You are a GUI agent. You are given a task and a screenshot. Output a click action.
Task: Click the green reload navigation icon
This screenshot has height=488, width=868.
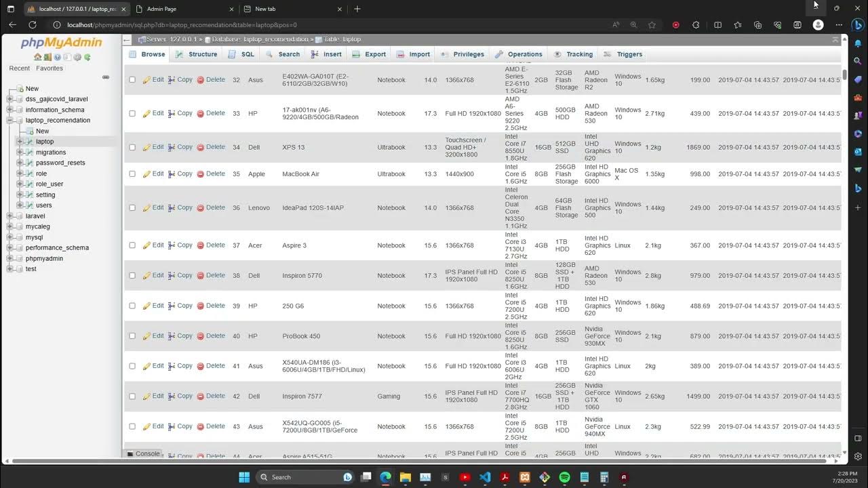point(87,57)
